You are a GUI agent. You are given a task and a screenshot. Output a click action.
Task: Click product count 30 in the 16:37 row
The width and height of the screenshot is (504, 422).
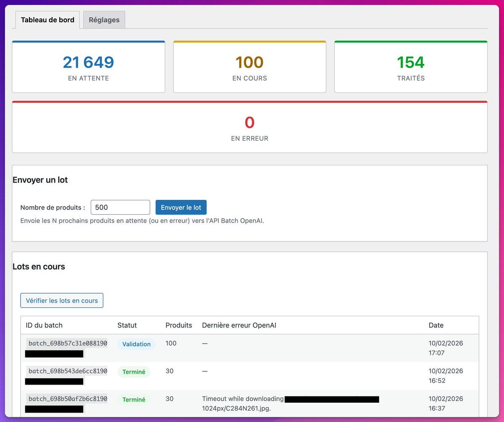point(169,398)
